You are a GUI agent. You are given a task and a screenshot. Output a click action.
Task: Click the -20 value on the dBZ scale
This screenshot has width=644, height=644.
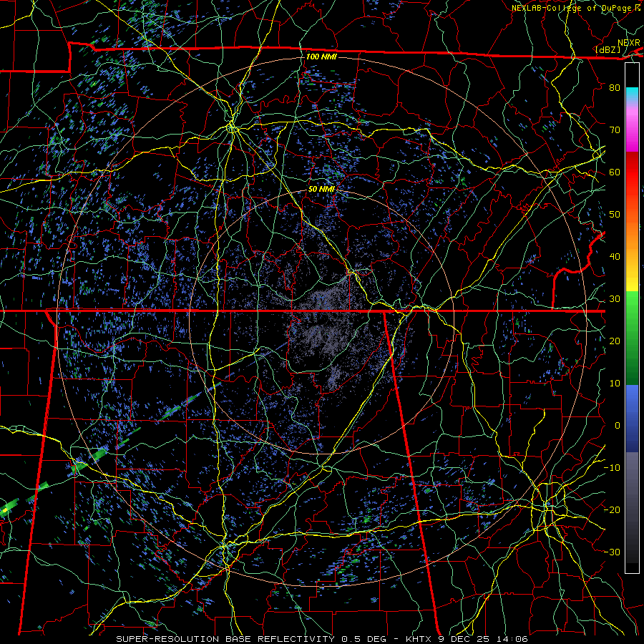[612, 509]
